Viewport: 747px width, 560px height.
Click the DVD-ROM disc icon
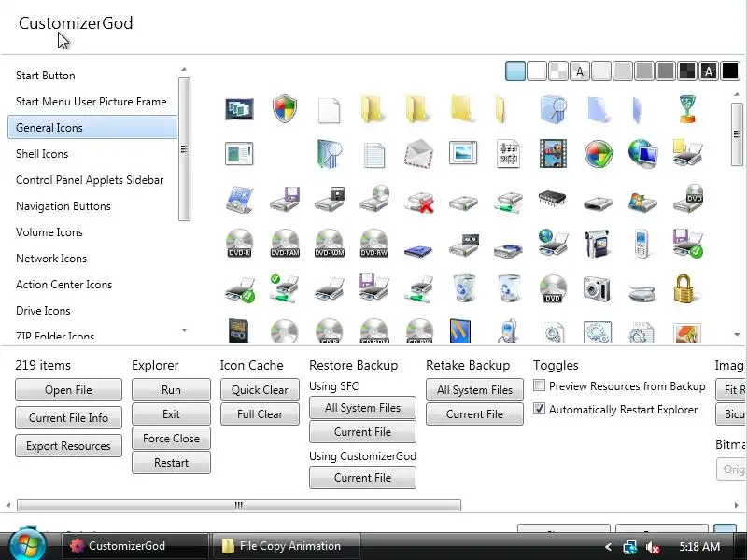330,244
